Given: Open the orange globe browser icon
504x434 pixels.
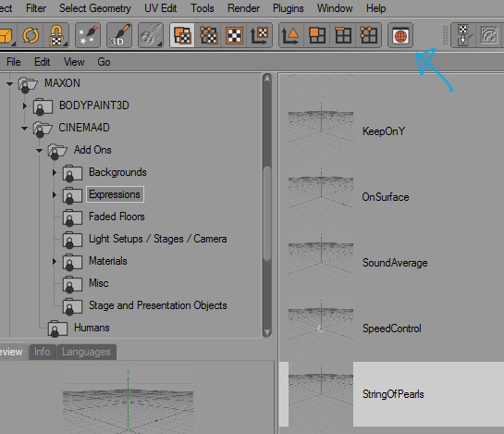Looking at the screenshot, I should pos(400,35).
